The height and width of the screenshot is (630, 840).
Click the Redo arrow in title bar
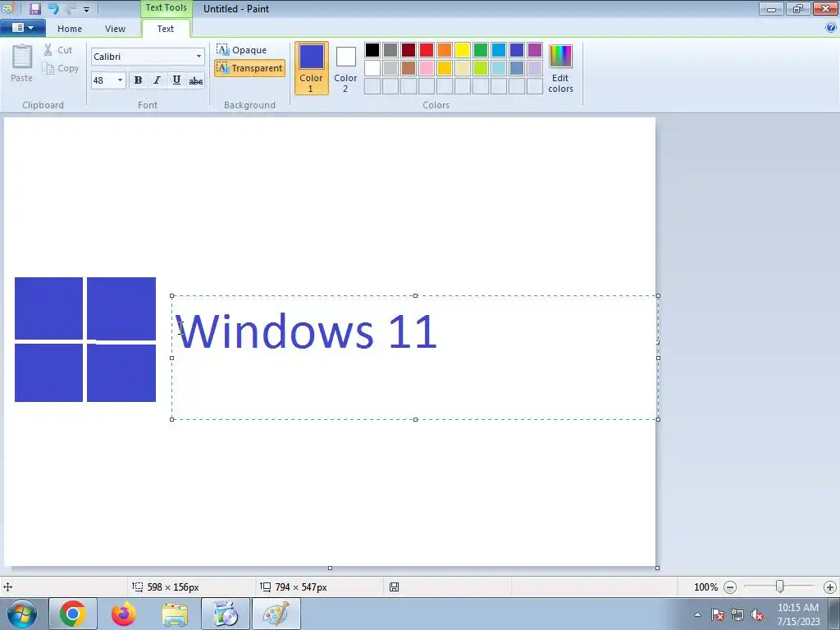(71, 8)
